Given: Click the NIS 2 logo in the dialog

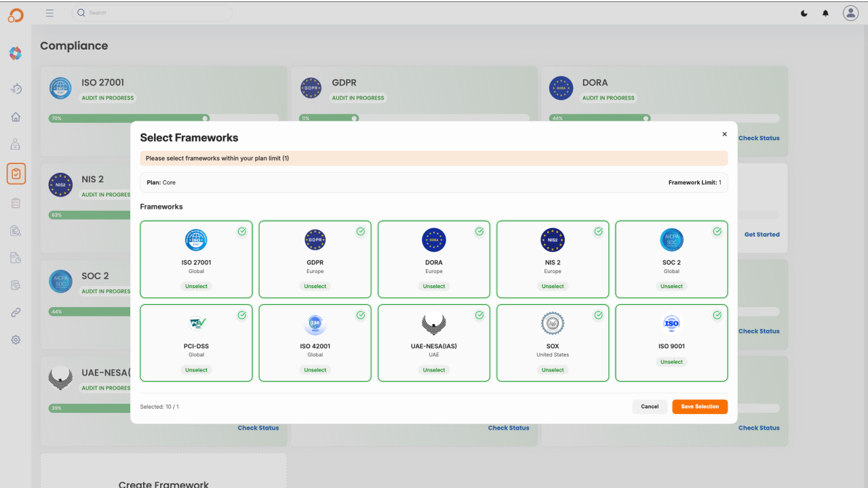Looking at the screenshot, I should pos(553,240).
